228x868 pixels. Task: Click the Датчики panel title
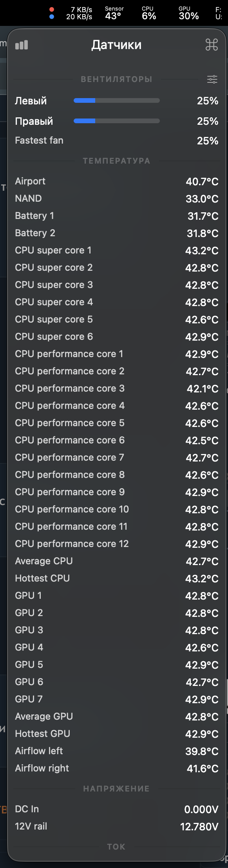point(116,45)
